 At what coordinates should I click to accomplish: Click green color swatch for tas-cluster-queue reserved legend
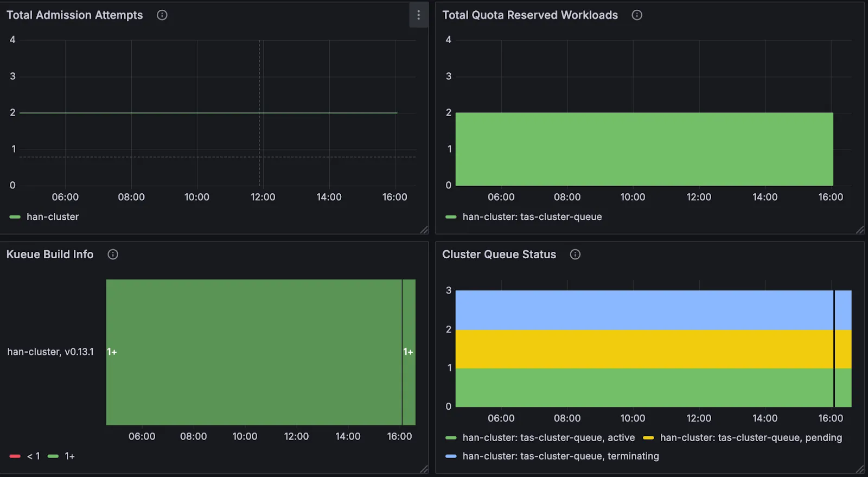451,217
